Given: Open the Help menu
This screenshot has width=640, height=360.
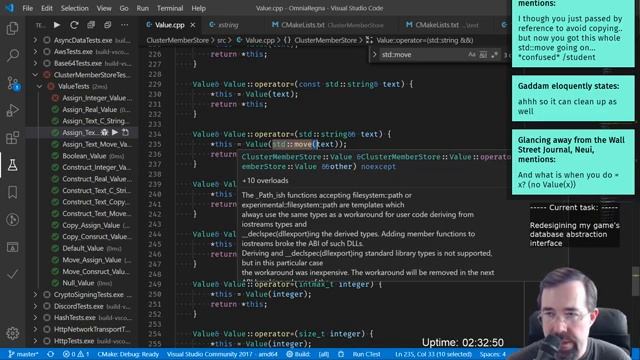Looking at the screenshot, I should [x=198, y=8].
